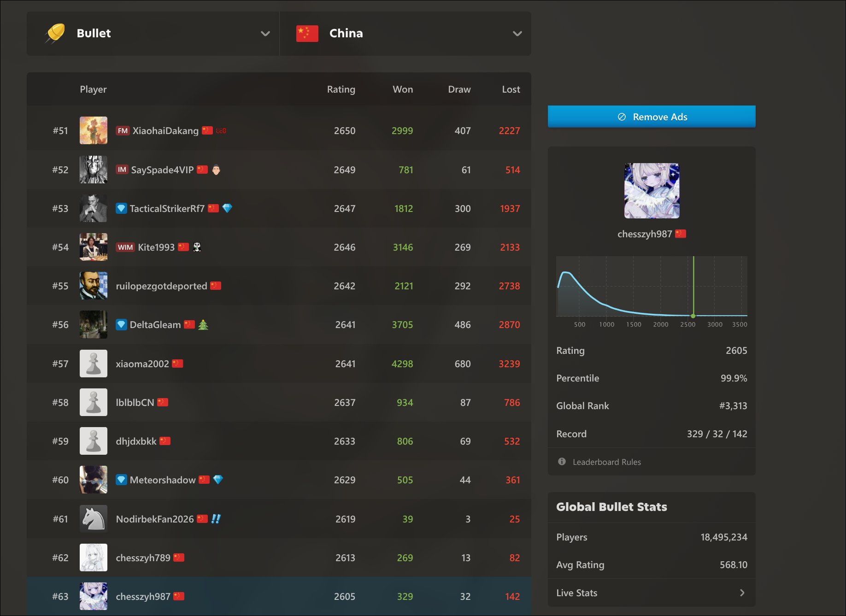This screenshot has height=616, width=846.
Task: Click the FM title badge of XiaohaiDakang
Action: [123, 130]
